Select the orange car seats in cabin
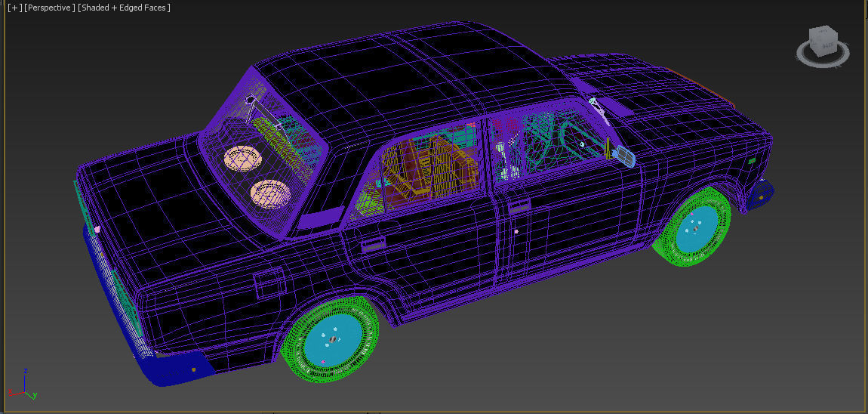Viewport: 868px width, 414px height. click(429, 169)
